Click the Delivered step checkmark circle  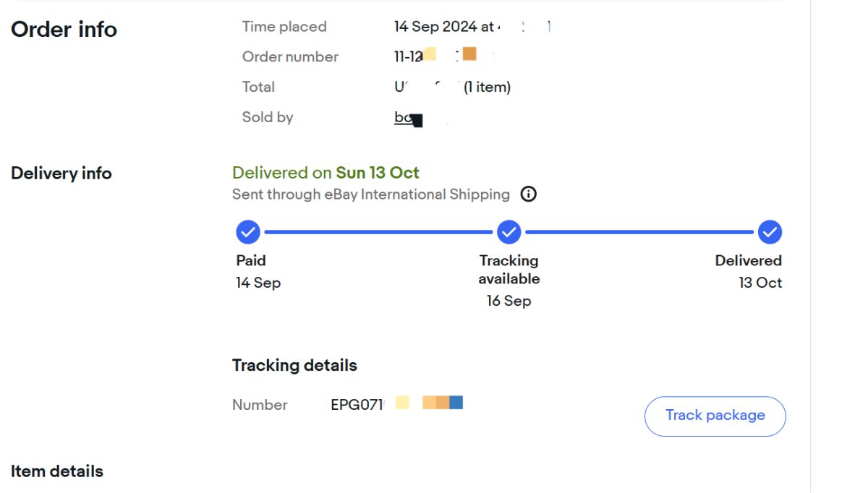point(770,232)
